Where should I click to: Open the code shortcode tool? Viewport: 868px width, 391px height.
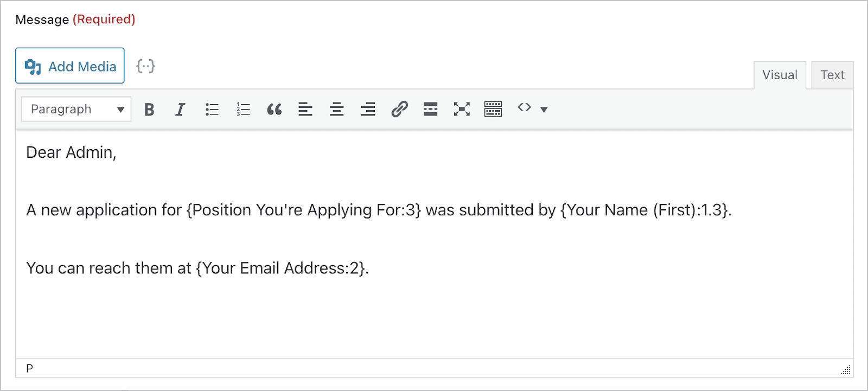[524, 109]
